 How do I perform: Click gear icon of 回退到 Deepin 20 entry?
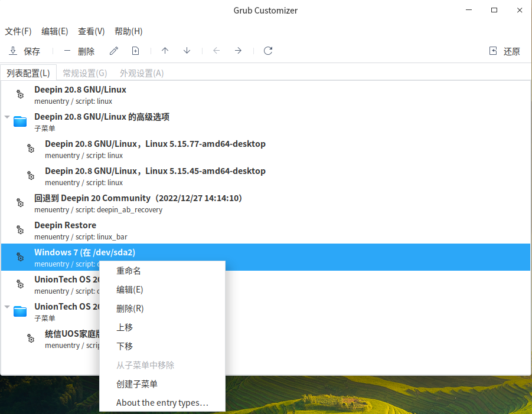click(x=20, y=203)
